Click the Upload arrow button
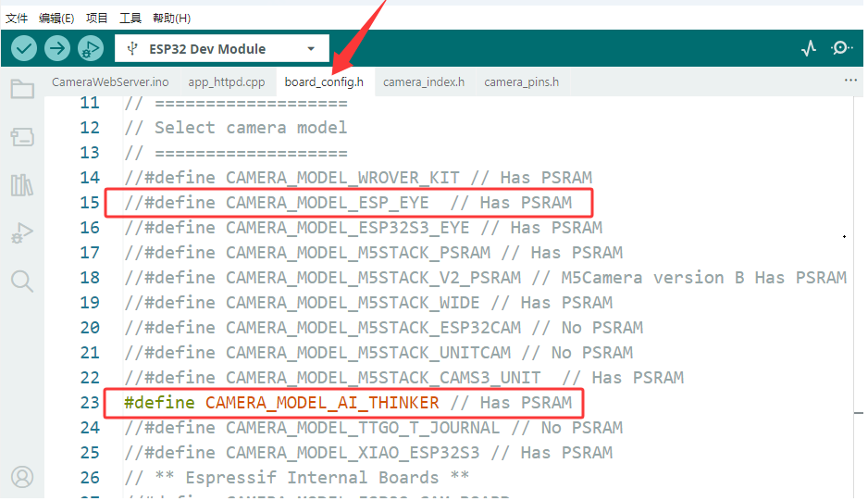Image resolution: width=868 pixels, height=501 pixels. (57, 49)
